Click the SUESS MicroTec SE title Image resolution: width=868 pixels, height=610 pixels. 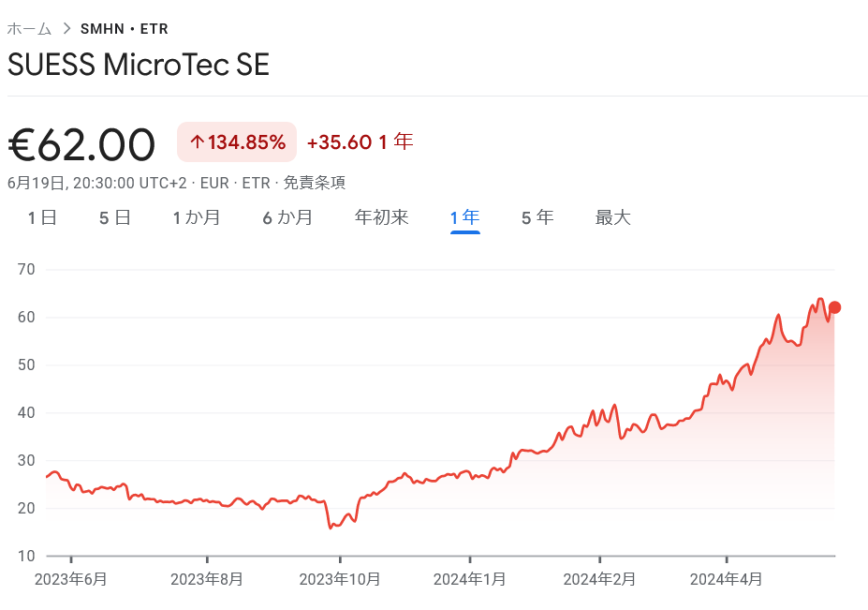tap(138, 65)
